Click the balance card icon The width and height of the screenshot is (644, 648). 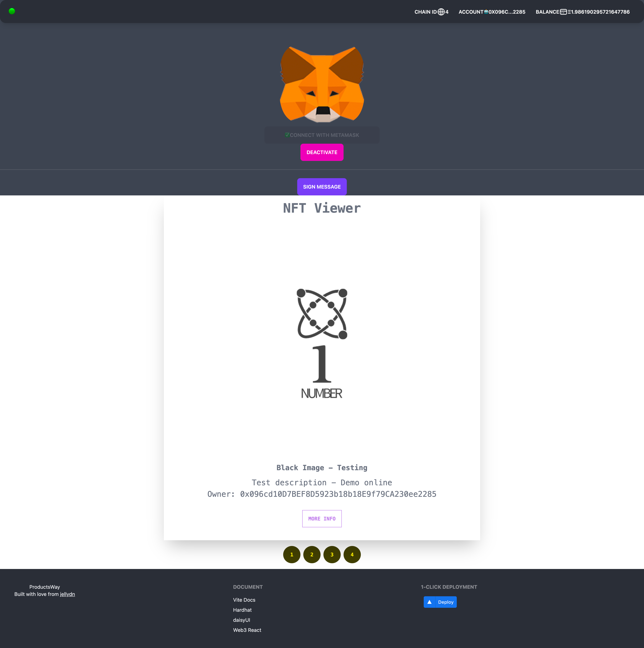[563, 12]
